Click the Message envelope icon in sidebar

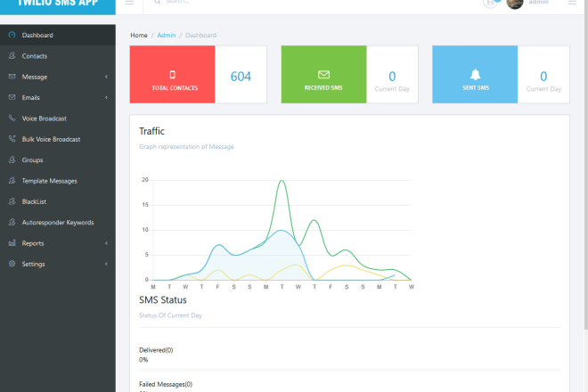pos(12,77)
